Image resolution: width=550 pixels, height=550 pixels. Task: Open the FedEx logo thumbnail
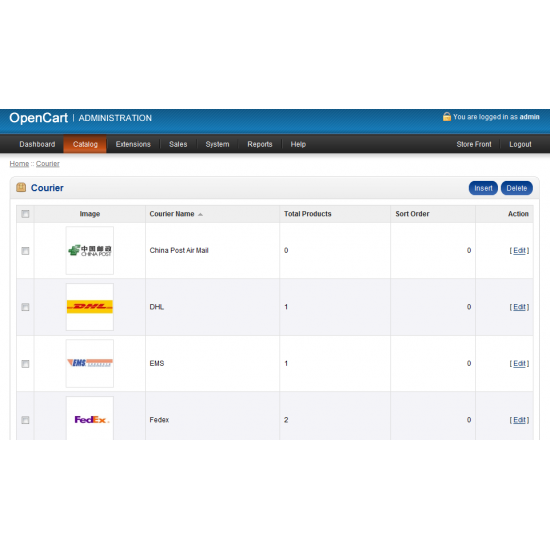click(90, 418)
